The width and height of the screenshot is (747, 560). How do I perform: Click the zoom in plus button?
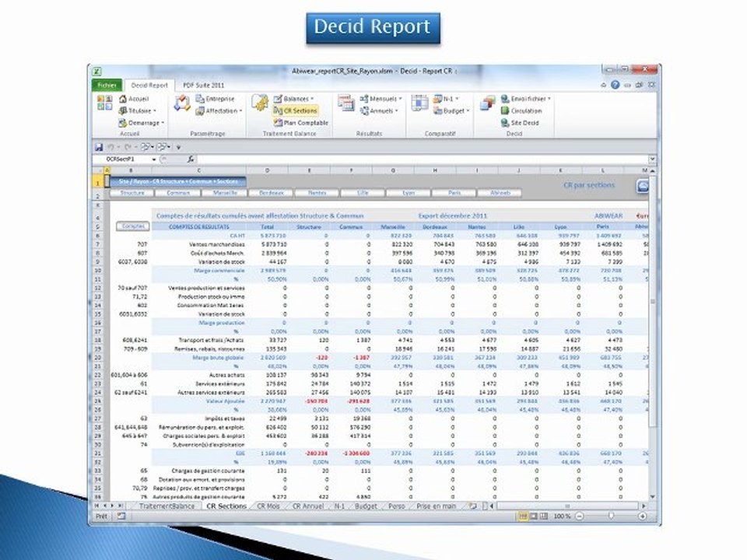642,516
